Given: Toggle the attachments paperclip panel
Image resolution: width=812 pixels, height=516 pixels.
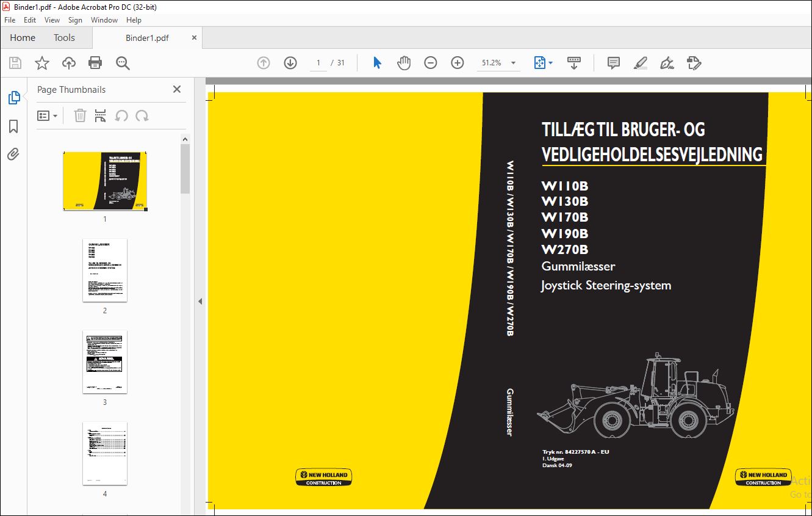Looking at the screenshot, I should [13, 154].
